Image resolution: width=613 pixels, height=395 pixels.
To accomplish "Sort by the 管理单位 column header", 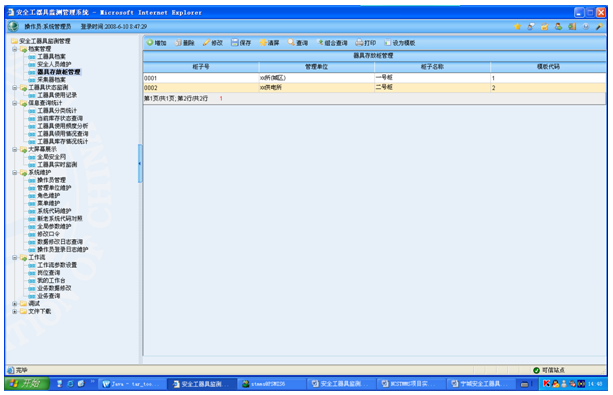I will 316,67.
